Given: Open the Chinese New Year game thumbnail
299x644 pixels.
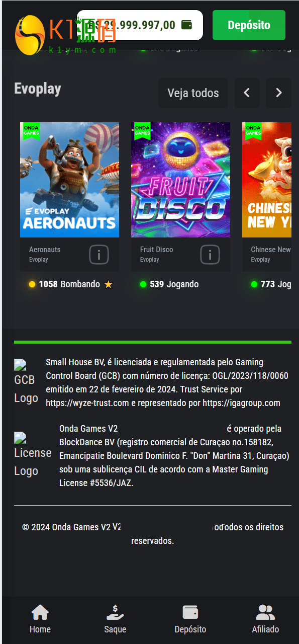Looking at the screenshot, I should (267, 180).
